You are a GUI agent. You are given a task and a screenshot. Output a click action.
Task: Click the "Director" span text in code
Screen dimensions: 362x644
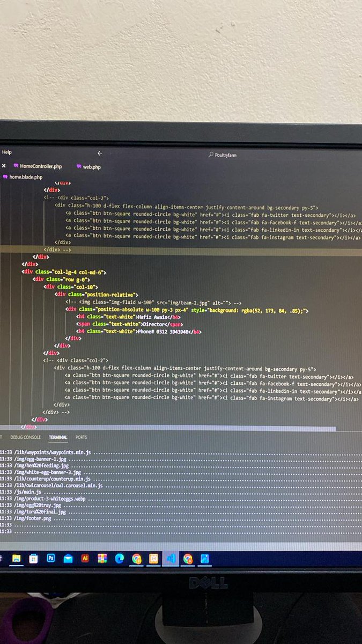tap(155, 324)
